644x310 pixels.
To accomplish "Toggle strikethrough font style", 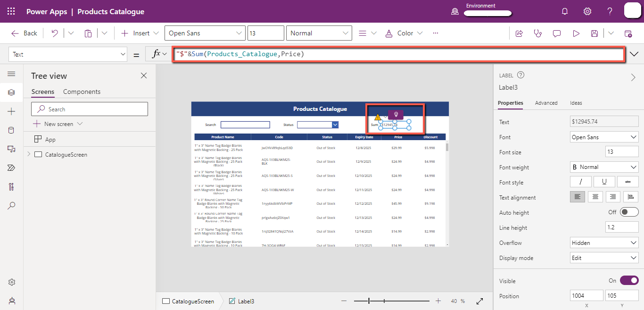I will [x=628, y=182].
